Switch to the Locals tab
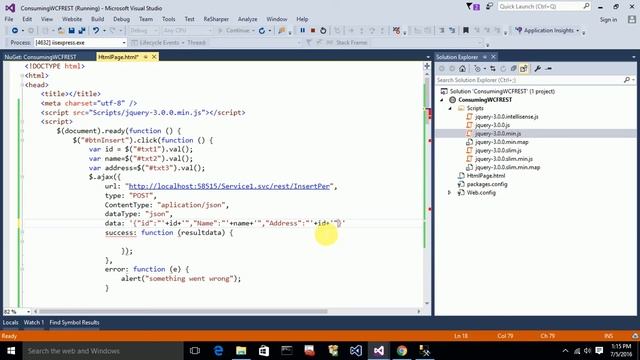 coord(11,322)
